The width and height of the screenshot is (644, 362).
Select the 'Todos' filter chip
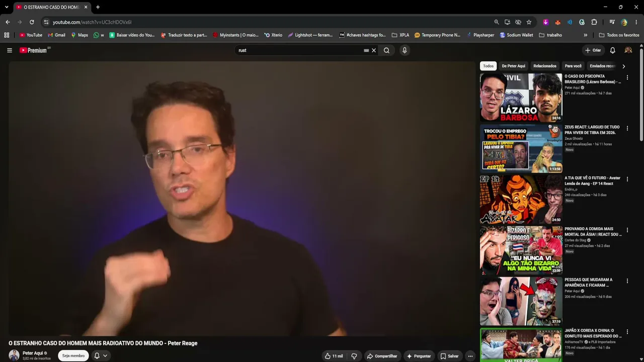[489, 66]
